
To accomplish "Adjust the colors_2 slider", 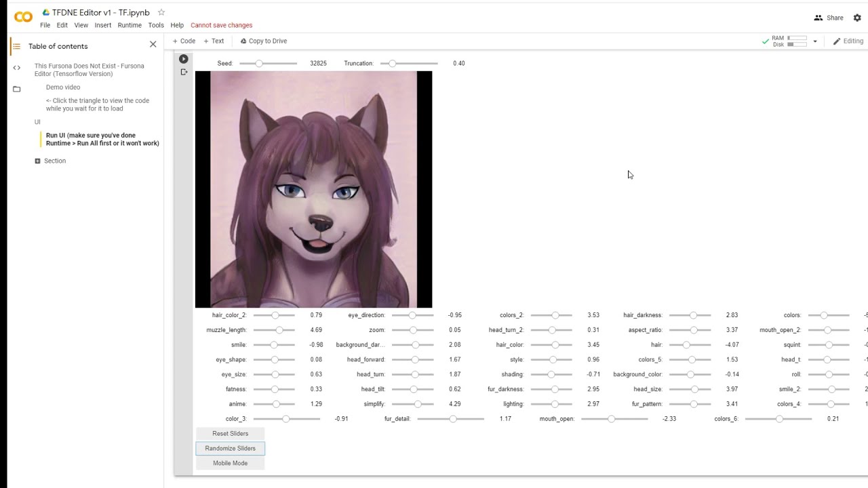I will point(551,315).
